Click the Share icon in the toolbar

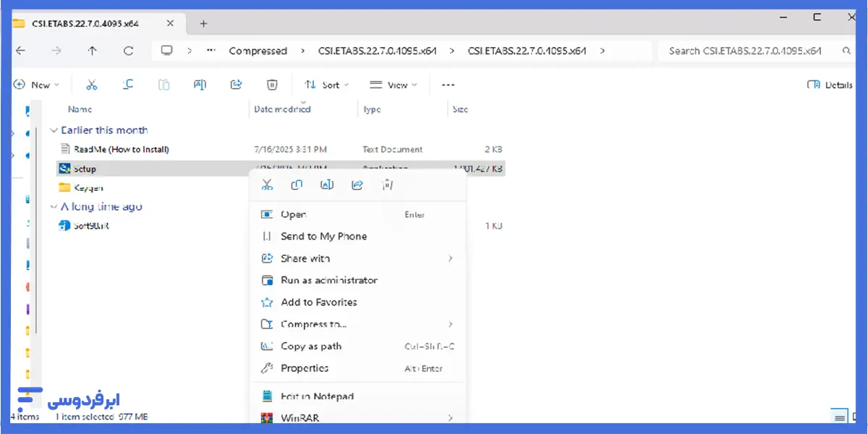[236, 85]
